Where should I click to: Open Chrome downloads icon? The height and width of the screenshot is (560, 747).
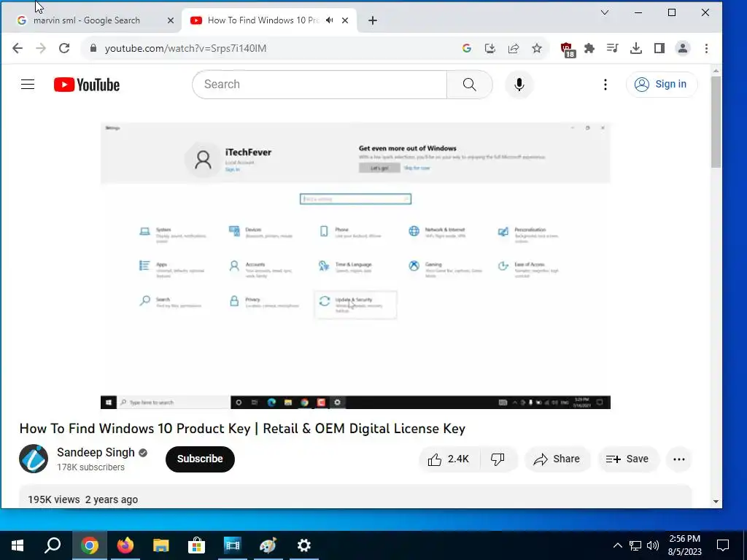[636, 48]
